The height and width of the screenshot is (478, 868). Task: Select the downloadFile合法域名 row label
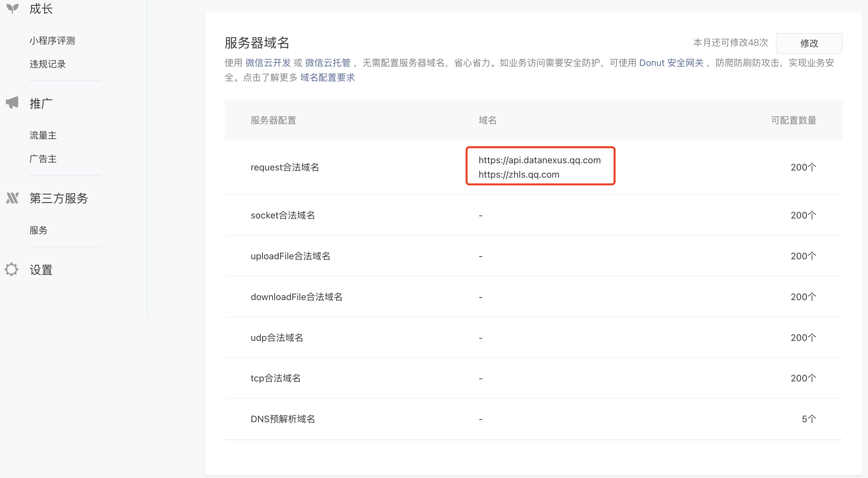tap(297, 297)
